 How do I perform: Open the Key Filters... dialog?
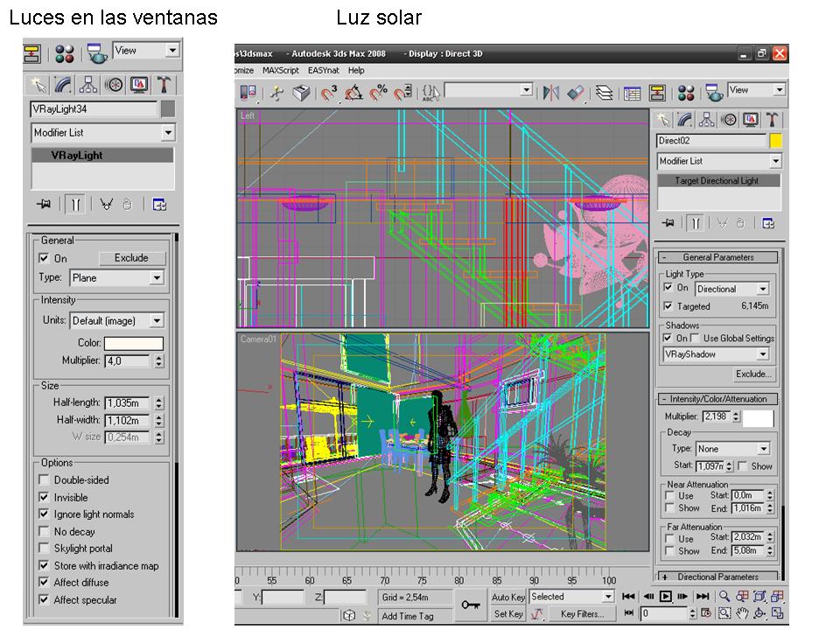coord(583,614)
